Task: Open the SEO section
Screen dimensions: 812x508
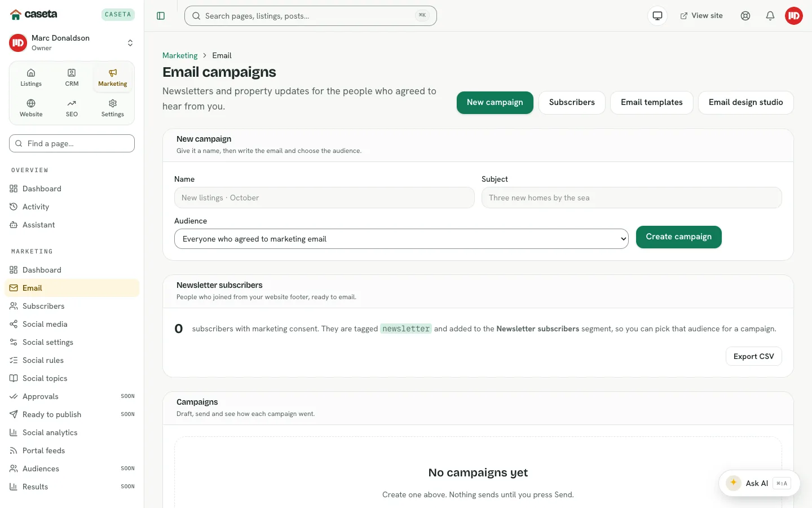Action: click(72, 108)
